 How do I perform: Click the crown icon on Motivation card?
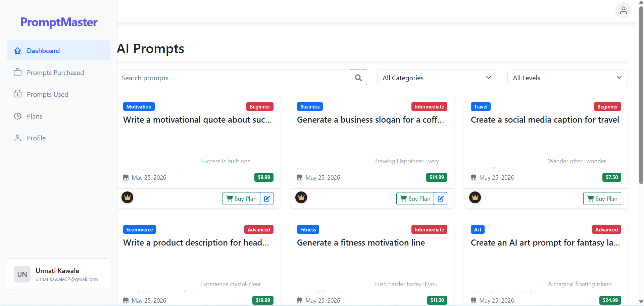[127, 198]
